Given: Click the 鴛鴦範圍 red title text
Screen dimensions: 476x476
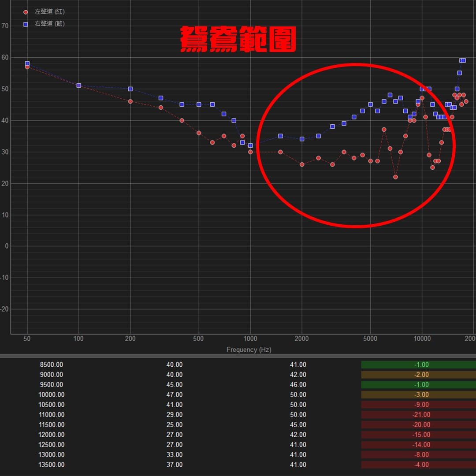Looking at the screenshot, I should point(238,40).
